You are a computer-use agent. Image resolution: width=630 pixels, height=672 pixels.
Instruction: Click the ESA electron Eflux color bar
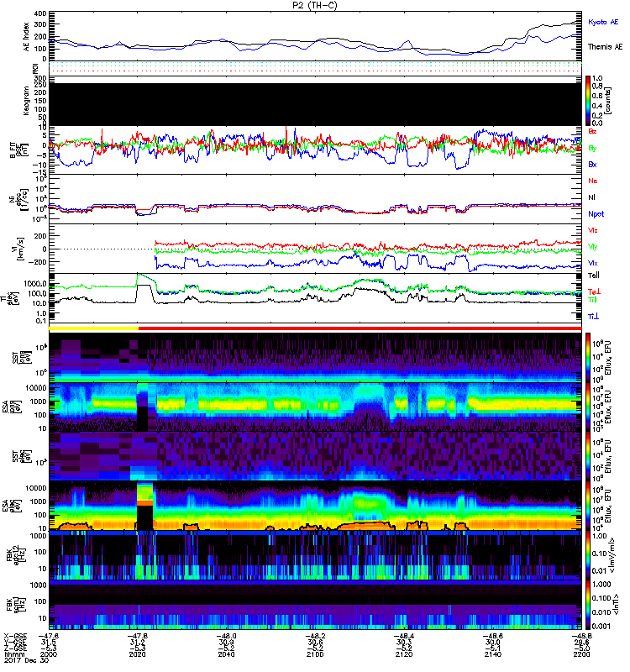(588, 506)
